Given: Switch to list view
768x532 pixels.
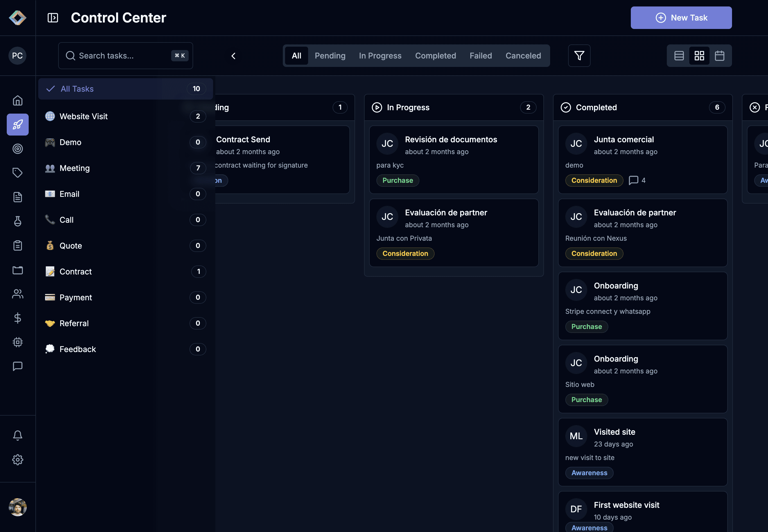Looking at the screenshot, I should point(679,56).
